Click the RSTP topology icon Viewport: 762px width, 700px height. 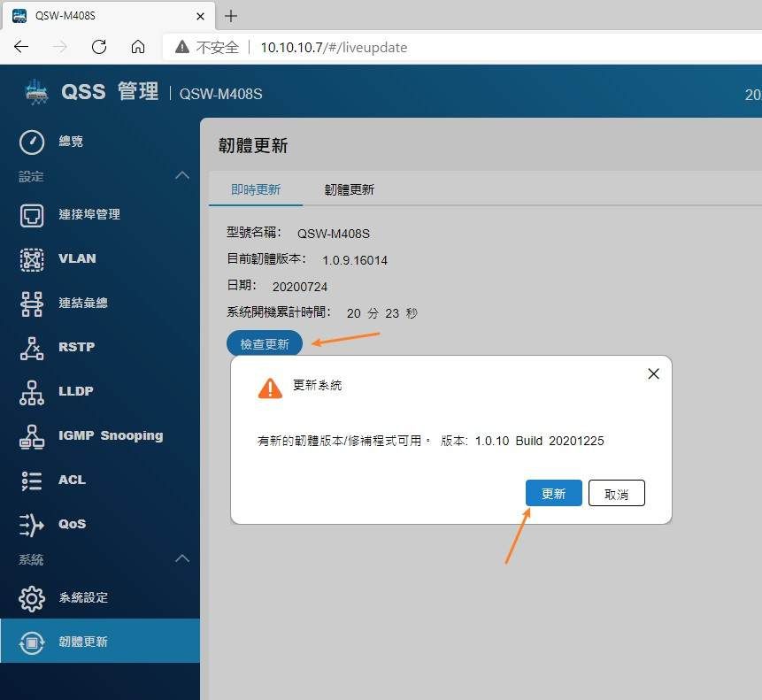coord(32,347)
